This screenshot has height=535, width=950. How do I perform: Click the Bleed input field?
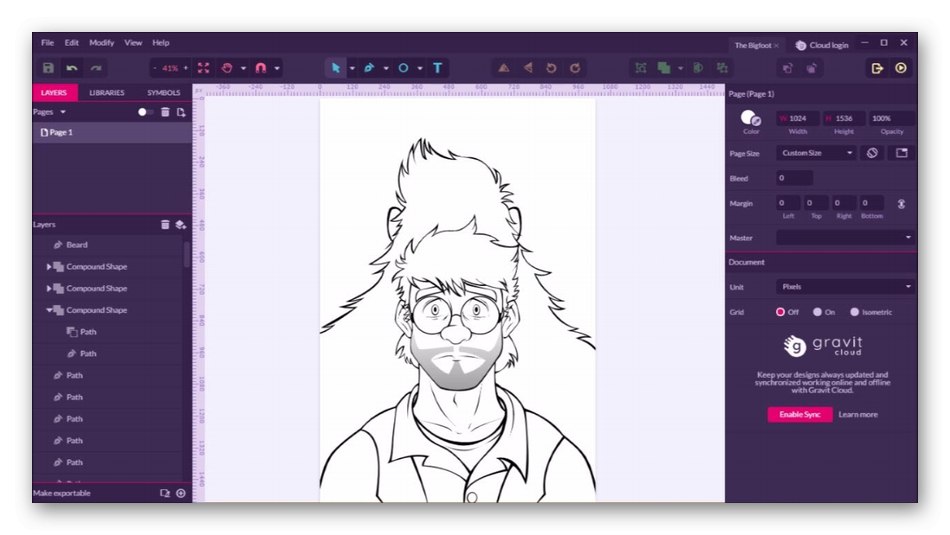click(x=794, y=178)
